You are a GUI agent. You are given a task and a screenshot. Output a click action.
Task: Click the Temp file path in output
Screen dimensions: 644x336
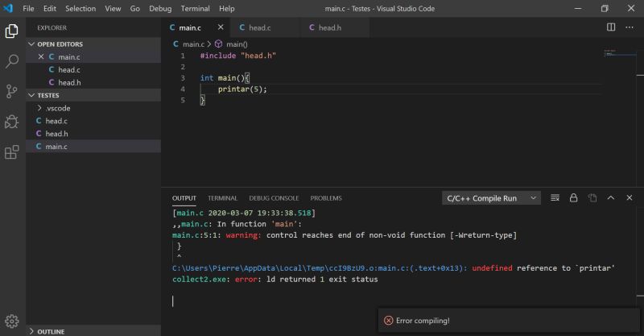[320, 268]
